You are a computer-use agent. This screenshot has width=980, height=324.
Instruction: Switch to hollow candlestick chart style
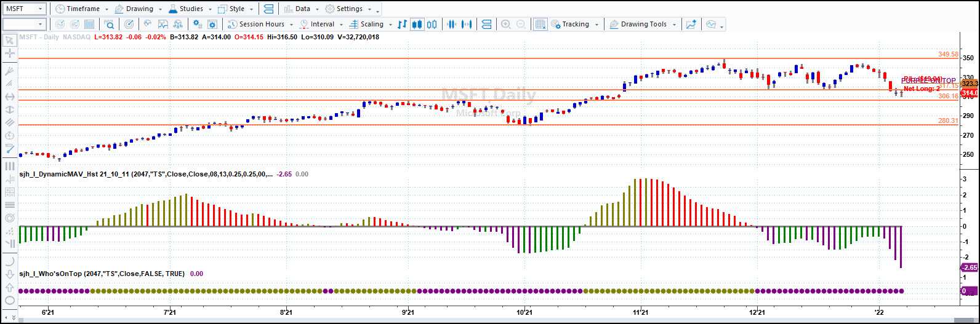coord(432,25)
